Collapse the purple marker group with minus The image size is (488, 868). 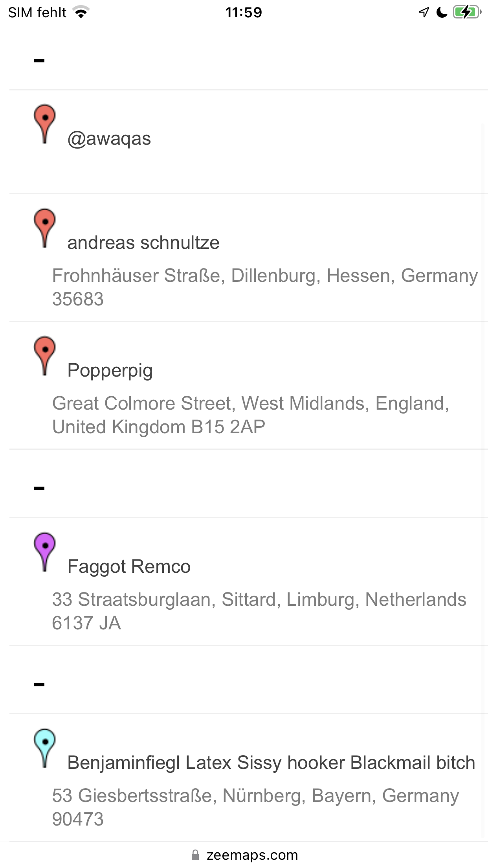(39, 488)
